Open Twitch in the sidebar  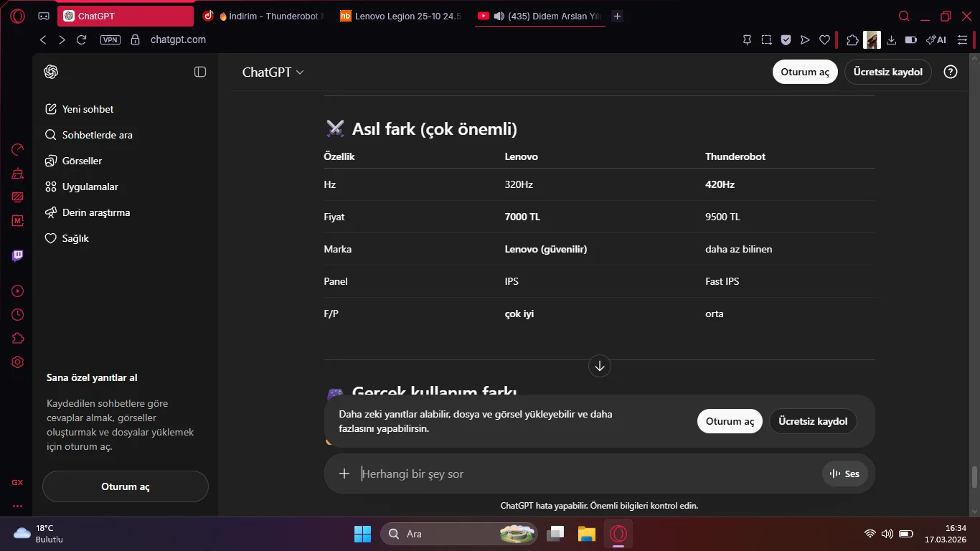click(18, 255)
